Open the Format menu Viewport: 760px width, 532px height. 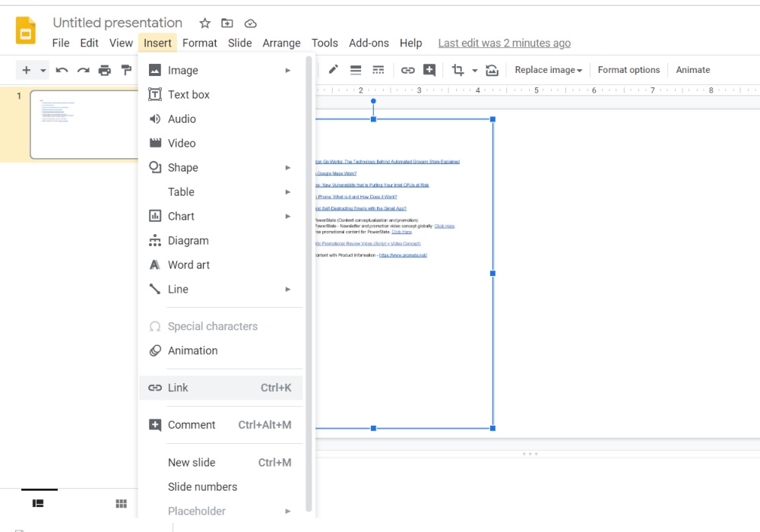click(x=199, y=43)
